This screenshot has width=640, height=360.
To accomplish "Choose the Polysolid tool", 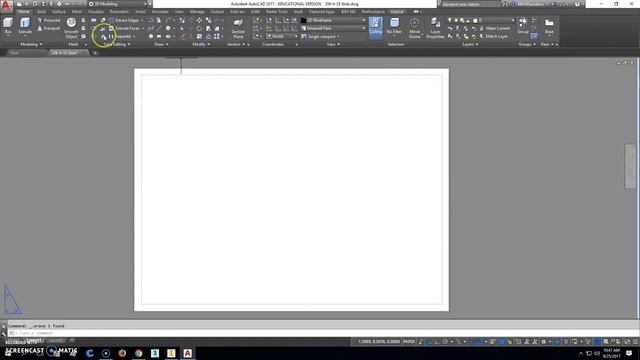I will click(49, 20).
